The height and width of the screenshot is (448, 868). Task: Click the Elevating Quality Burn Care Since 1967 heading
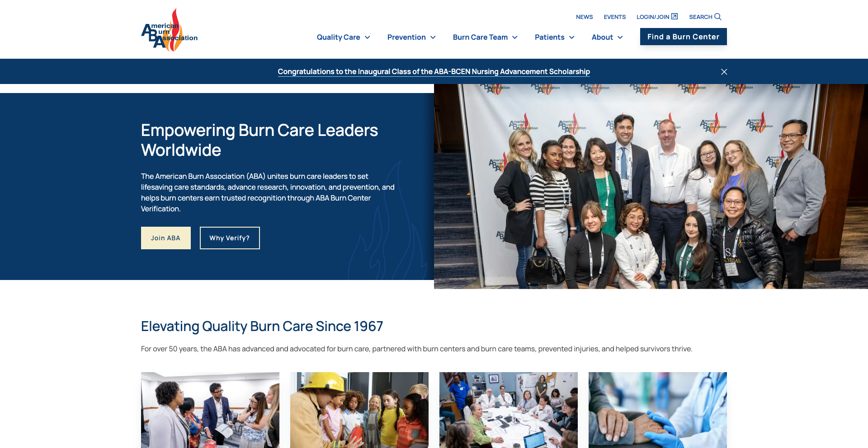[262, 326]
